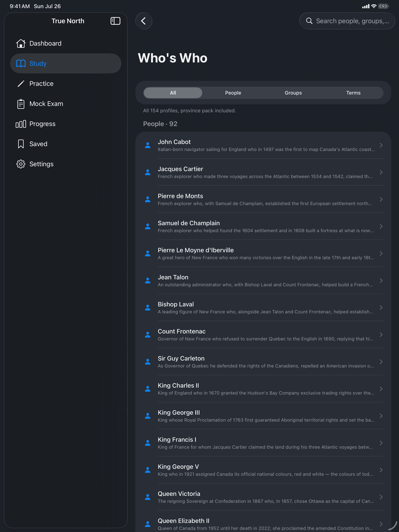
Task: Click person icon beside King Francis I
Action: [x=148, y=443]
